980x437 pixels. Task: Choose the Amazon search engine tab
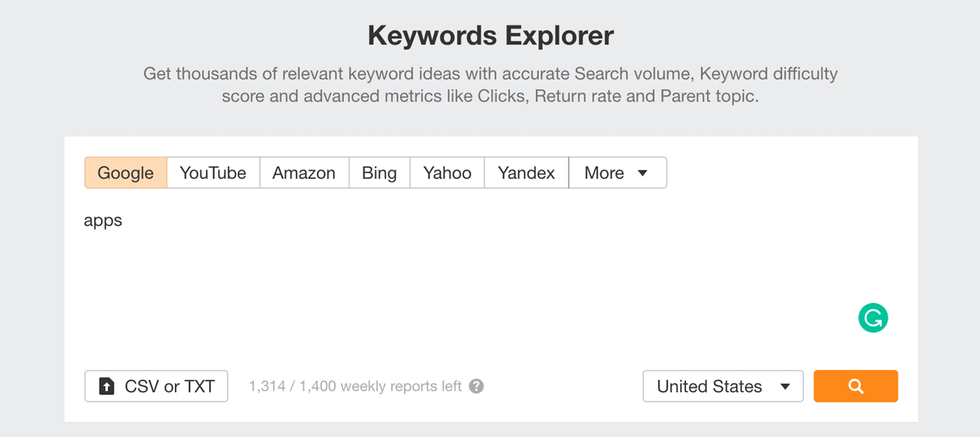pyautogui.click(x=304, y=173)
